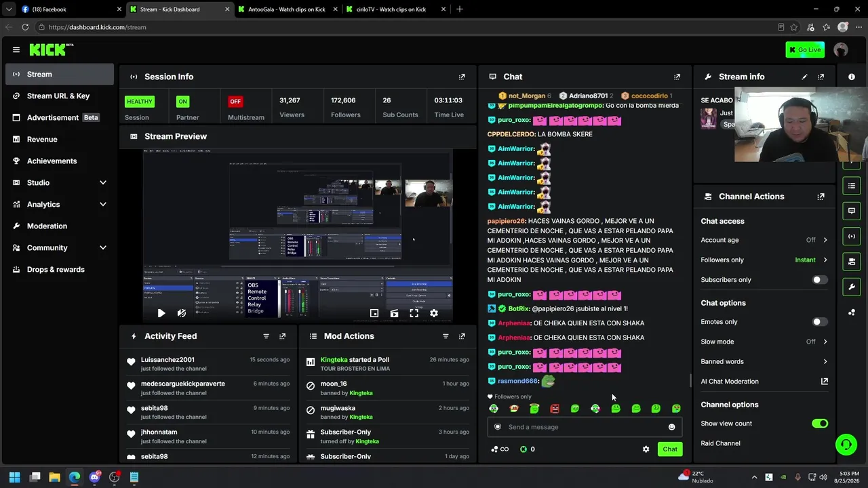Screen dimensions: 868x488
Task: Pop out the Channel Actions panel
Action: (821, 197)
